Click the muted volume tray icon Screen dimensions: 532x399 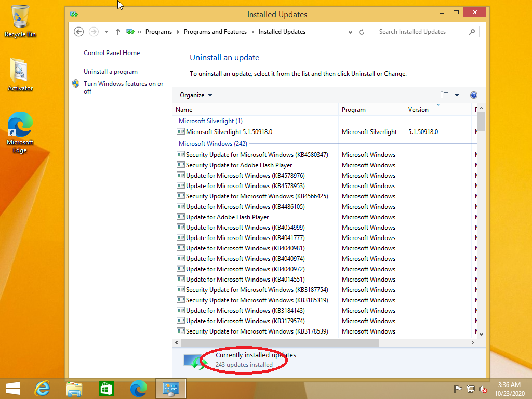pos(483,389)
